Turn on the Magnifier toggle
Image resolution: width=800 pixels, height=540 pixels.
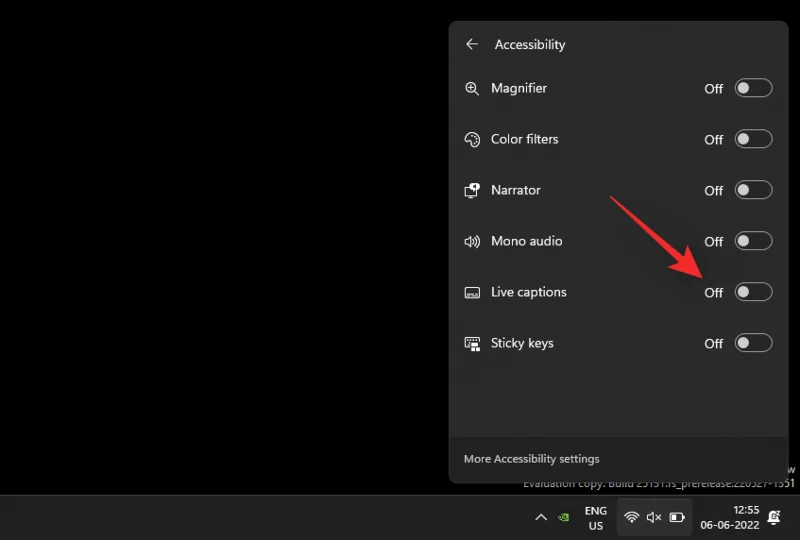tap(754, 88)
